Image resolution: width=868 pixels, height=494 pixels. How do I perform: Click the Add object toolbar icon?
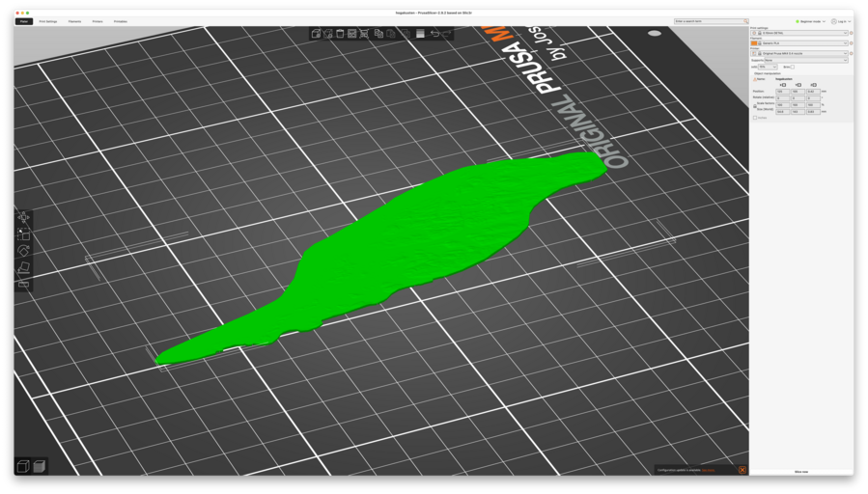pos(316,34)
